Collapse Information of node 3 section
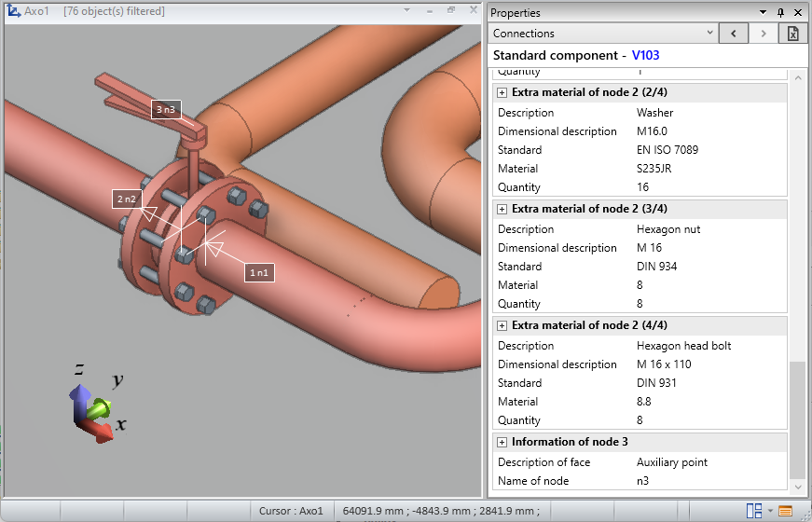 [502, 442]
